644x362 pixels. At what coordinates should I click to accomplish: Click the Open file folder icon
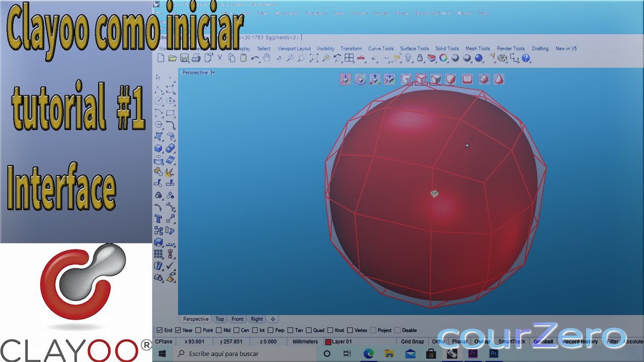click(x=173, y=58)
